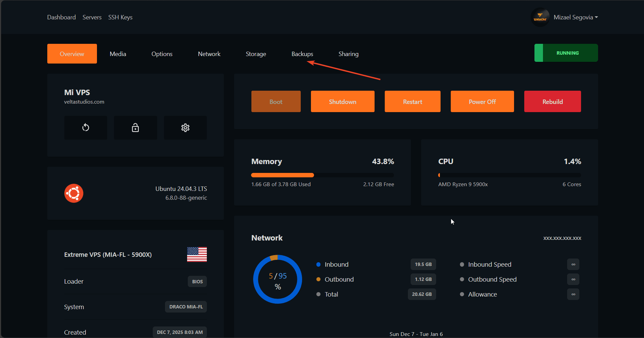Open the Storage tab
Image resolution: width=644 pixels, height=338 pixels.
pos(256,54)
